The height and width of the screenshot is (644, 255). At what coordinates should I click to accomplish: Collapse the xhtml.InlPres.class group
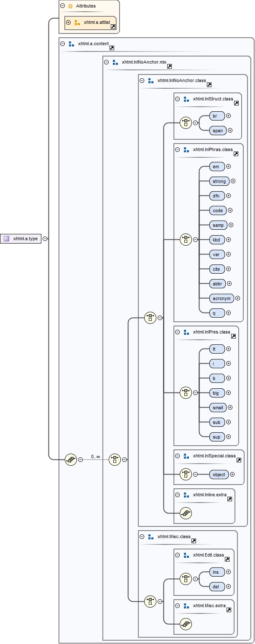(177, 332)
